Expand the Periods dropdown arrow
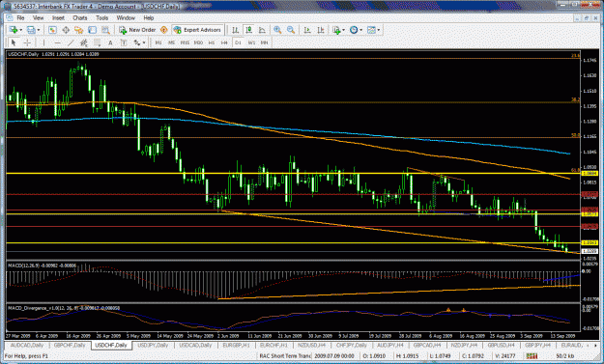 coord(360,30)
